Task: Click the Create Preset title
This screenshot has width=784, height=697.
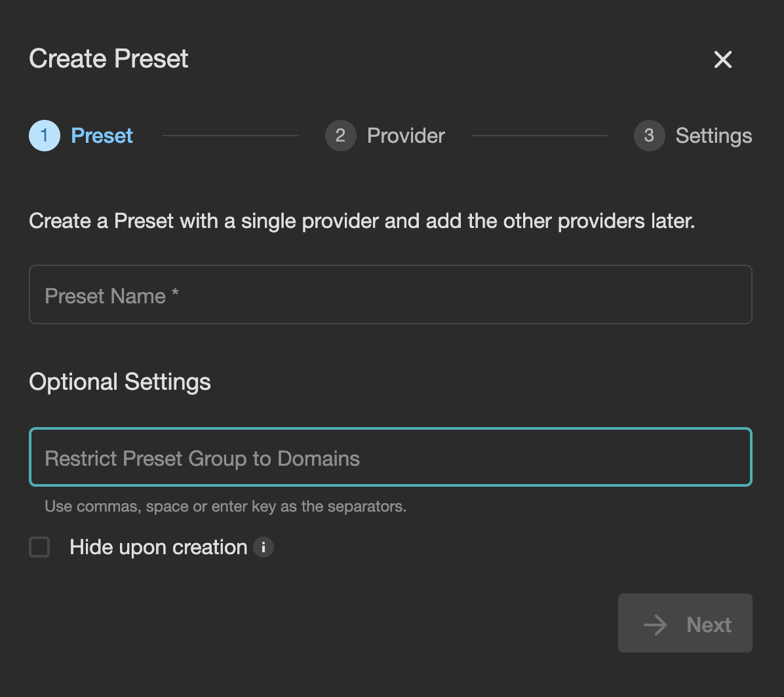Action: coord(109,59)
